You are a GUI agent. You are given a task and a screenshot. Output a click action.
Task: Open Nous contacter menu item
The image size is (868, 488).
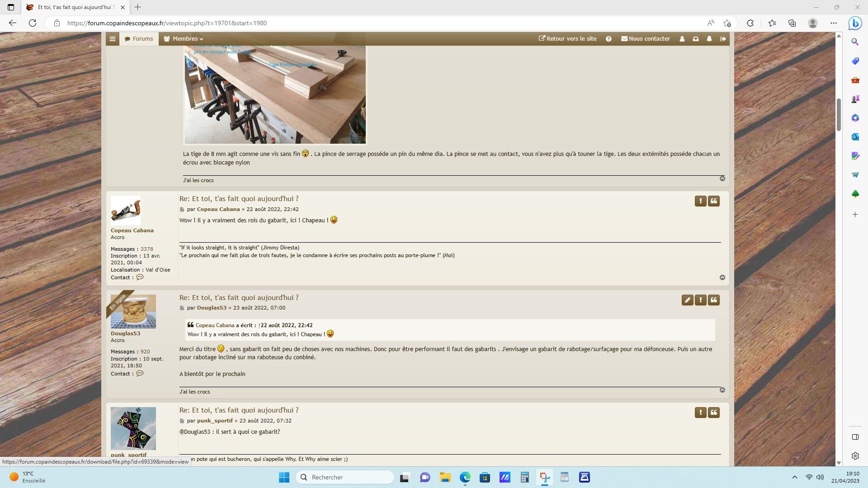tap(645, 39)
